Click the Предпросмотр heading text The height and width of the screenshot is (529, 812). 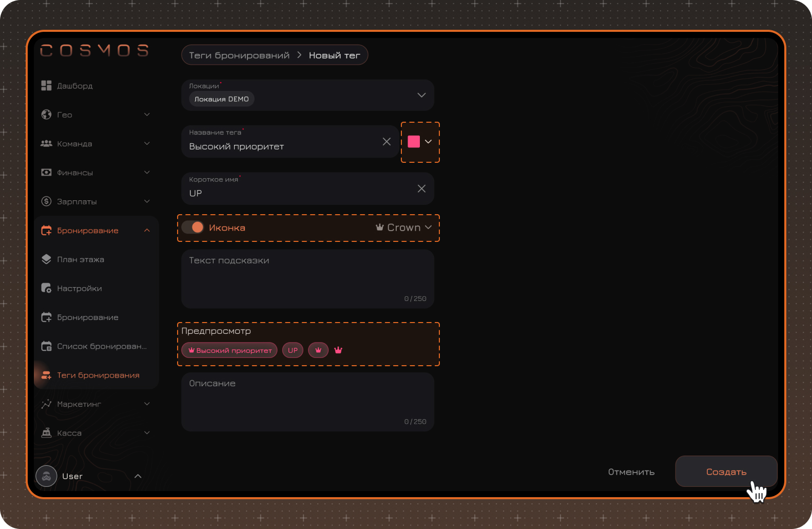click(216, 331)
